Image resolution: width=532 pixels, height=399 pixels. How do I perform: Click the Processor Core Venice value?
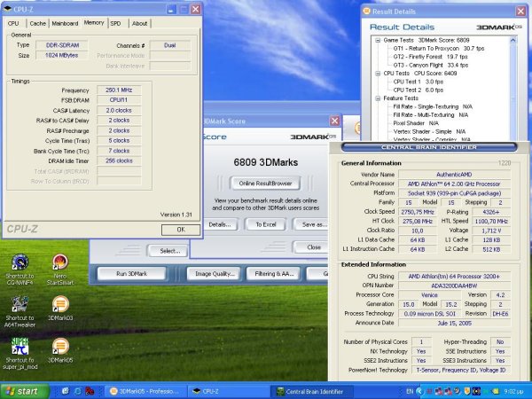tap(429, 295)
